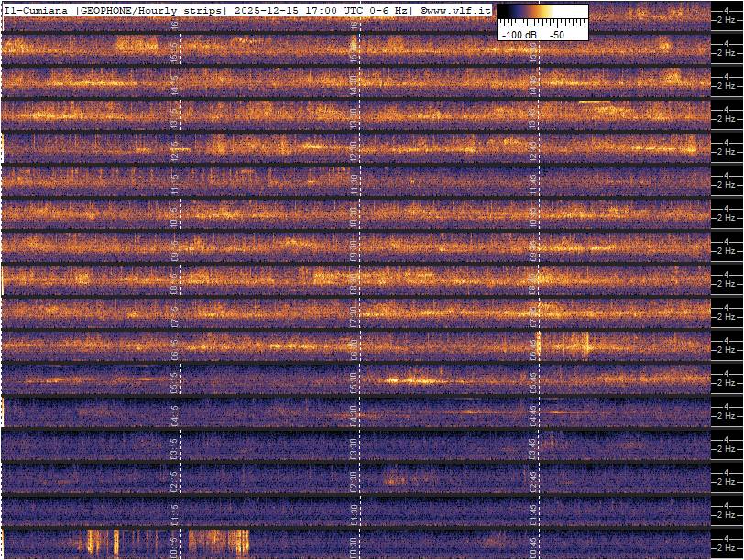
Task: Click the bright burst left of 00:15 in the bottom strip
Action: (x=103, y=543)
